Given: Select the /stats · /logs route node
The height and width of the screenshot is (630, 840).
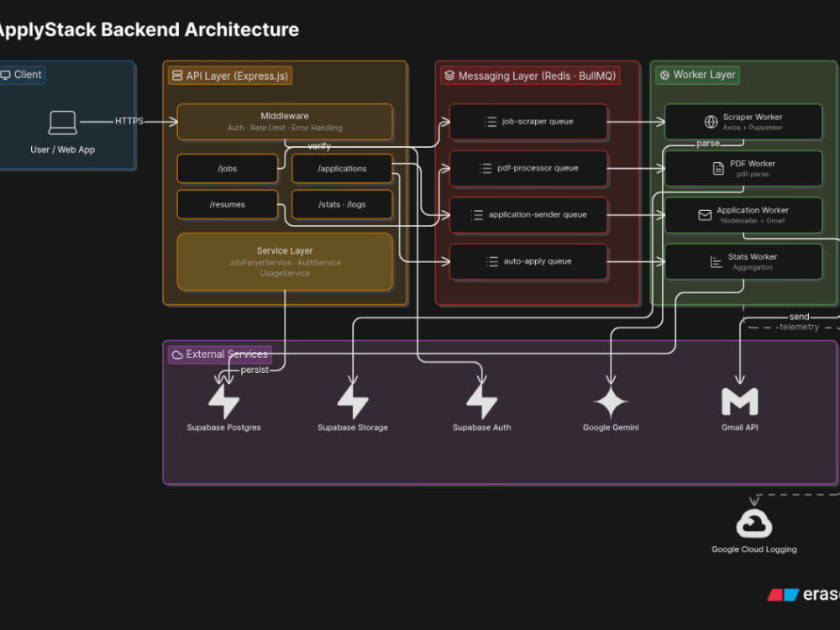Looking at the screenshot, I should coord(343,205).
